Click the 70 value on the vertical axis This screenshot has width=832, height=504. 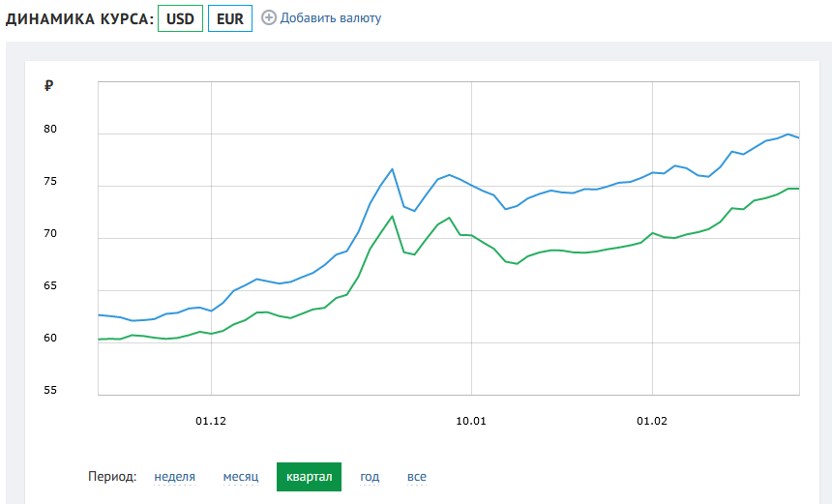pyautogui.click(x=50, y=234)
